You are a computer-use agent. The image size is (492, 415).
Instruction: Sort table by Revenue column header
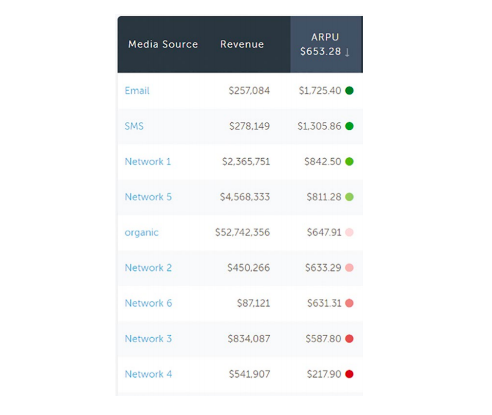242,44
